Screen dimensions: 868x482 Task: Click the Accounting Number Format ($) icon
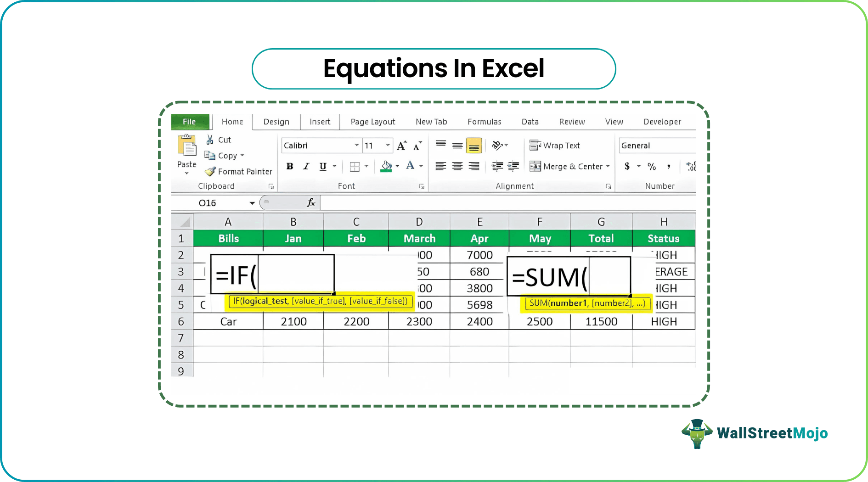628,166
